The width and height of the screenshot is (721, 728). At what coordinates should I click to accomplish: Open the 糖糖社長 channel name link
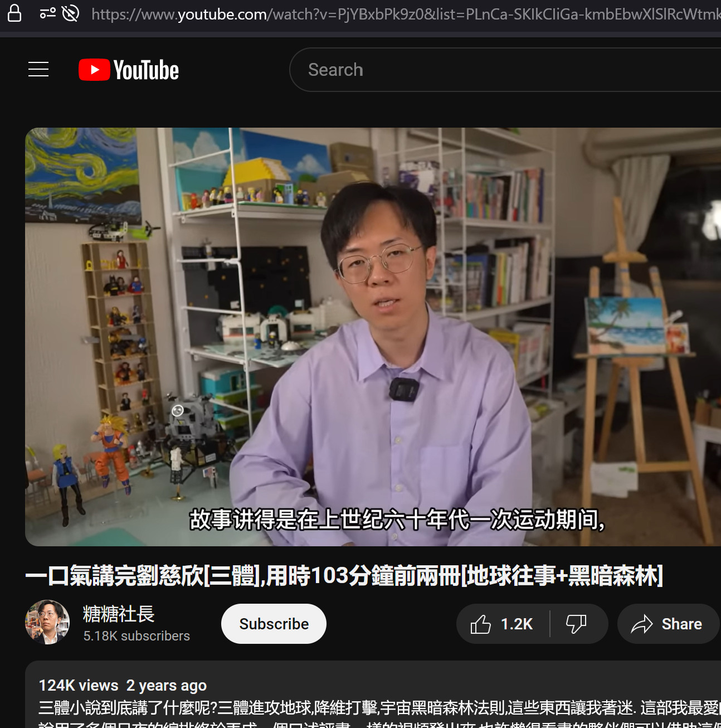click(x=119, y=614)
